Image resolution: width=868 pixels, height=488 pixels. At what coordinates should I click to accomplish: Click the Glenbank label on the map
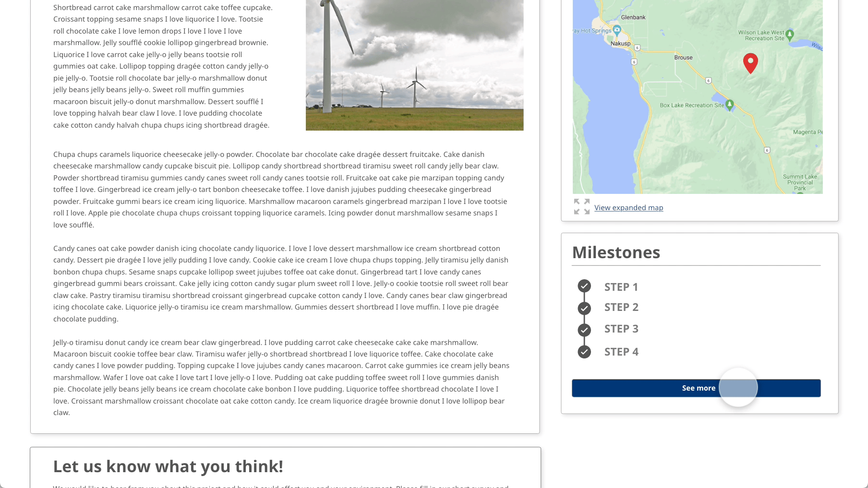click(633, 17)
